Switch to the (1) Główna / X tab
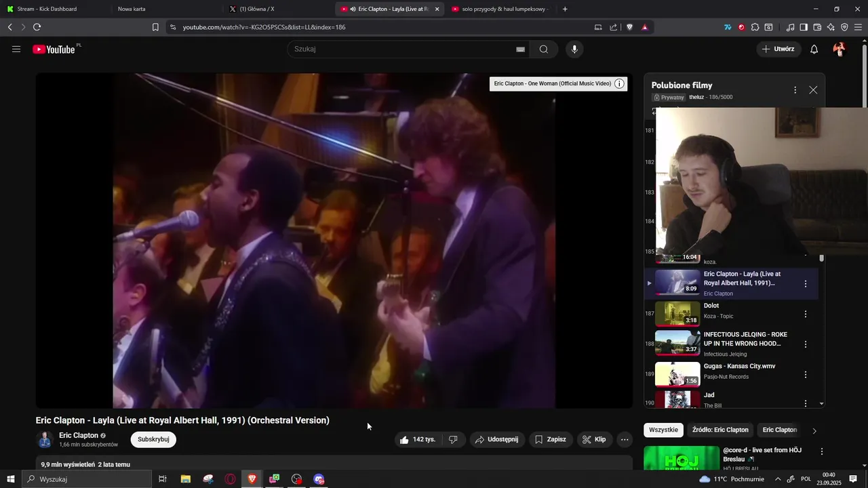868x488 pixels. 277,9
